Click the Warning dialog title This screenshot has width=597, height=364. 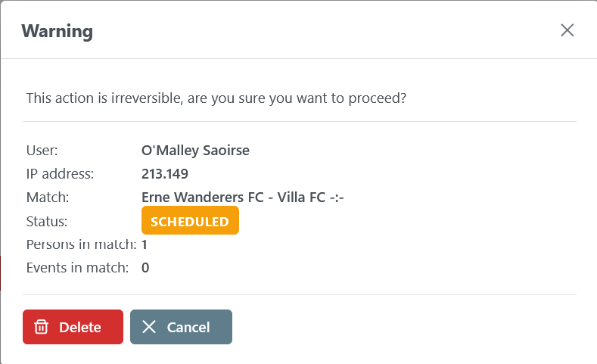pos(58,31)
